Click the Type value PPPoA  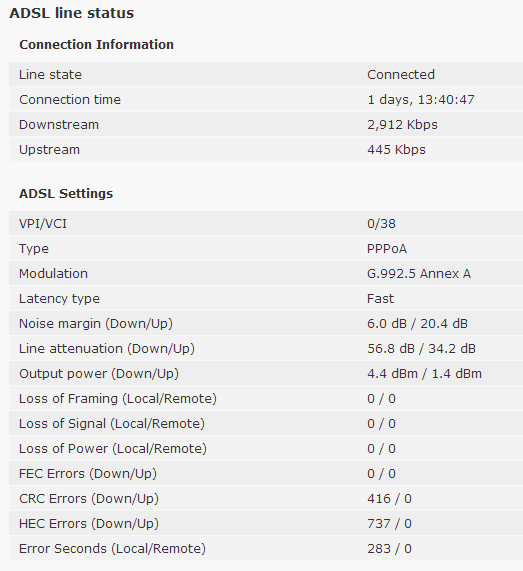tap(386, 249)
